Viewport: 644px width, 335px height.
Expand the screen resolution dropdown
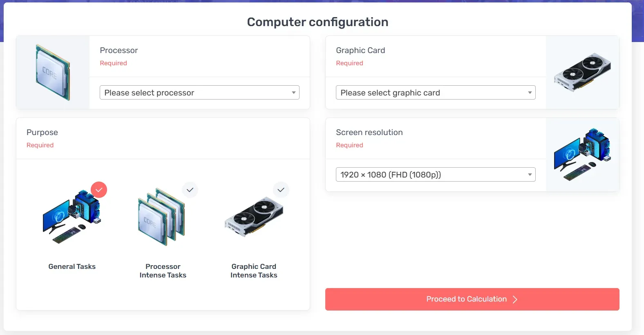(x=436, y=175)
